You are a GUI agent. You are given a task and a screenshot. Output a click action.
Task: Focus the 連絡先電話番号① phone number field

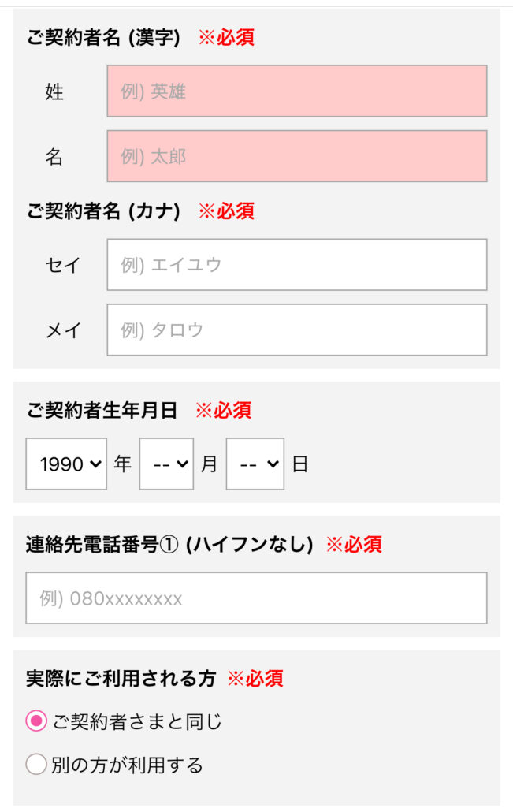point(256,598)
